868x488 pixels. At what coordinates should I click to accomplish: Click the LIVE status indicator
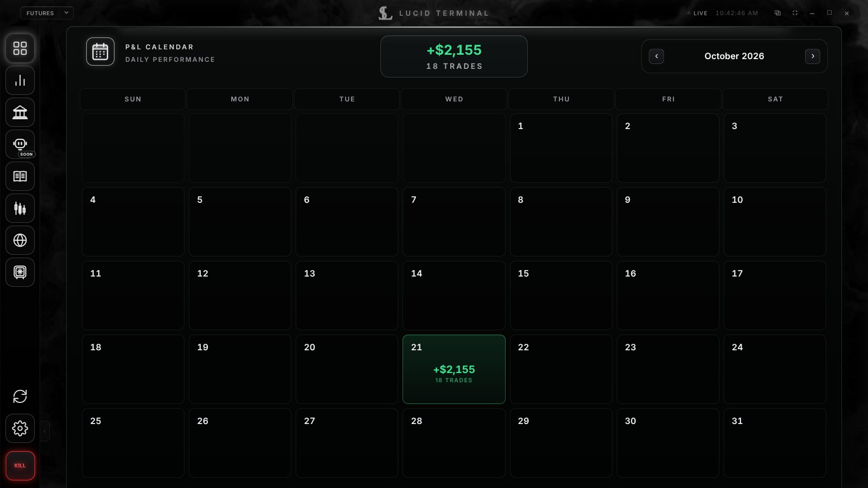pyautogui.click(x=697, y=13)
